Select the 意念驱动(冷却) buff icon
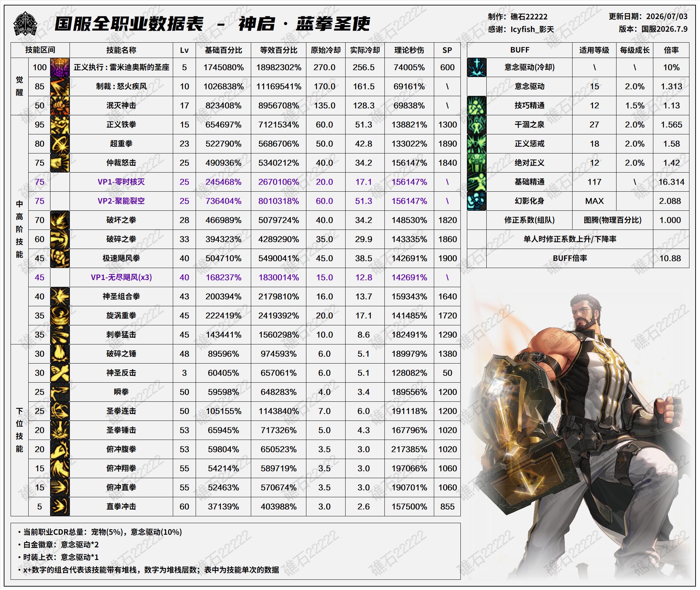 476,67
